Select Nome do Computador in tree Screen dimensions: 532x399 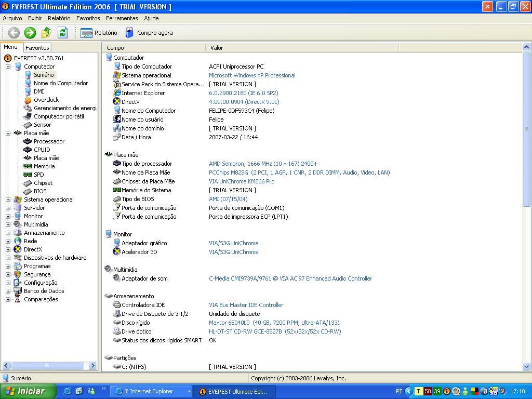click(x=61, y=83)
